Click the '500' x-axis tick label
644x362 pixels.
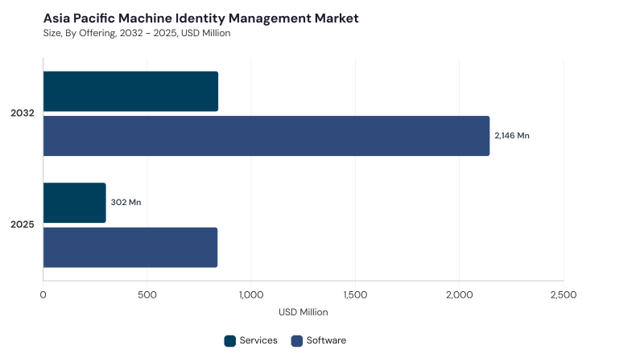pos(147,294)
